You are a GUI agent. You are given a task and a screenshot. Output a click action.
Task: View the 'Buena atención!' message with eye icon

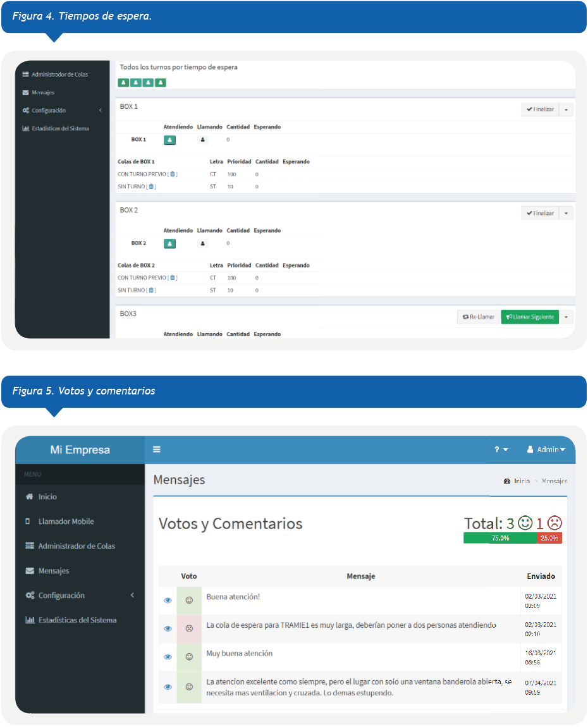(x=168, y=601)
